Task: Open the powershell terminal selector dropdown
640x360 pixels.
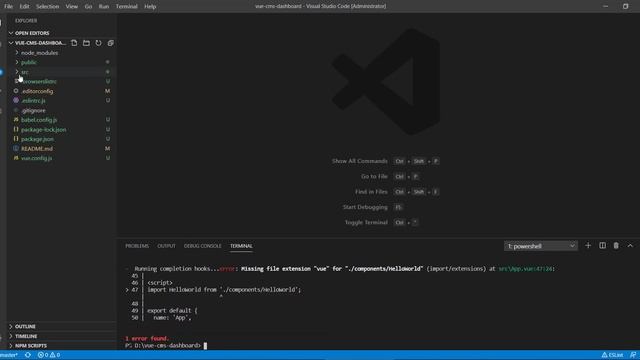Action: coord(540,246)
